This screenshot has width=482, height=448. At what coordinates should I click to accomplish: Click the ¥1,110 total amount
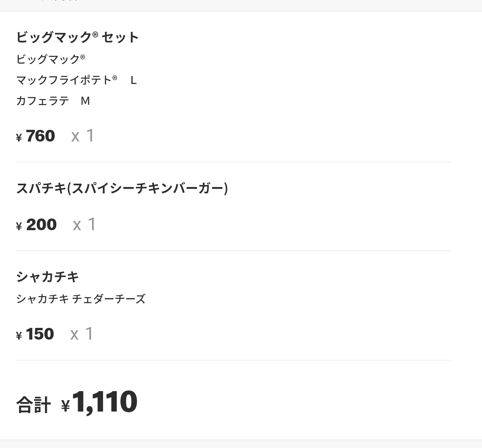tap(104, 402)
